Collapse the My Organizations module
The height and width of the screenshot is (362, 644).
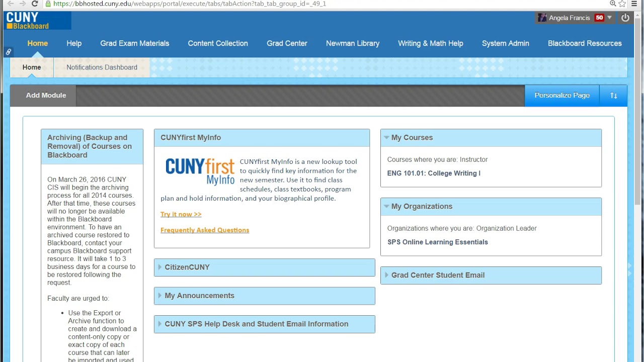[x=386, y=207]
